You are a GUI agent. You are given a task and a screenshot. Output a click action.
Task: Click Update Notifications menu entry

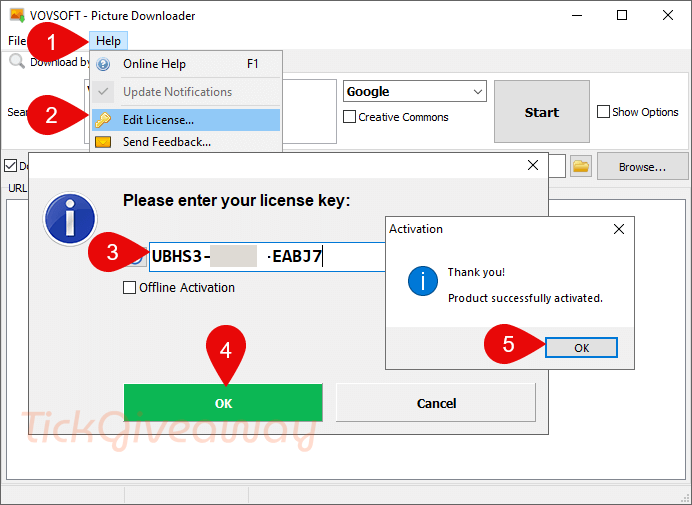pyautogui.click(x=186, y=92)
